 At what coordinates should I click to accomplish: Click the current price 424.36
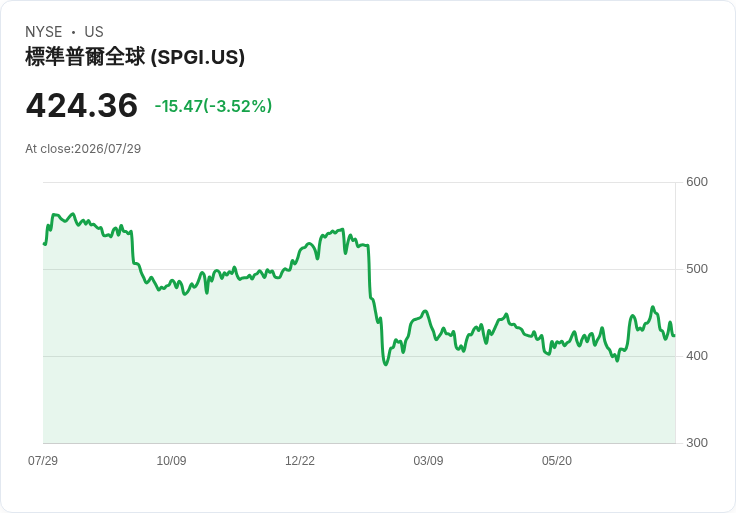point(82,106)
